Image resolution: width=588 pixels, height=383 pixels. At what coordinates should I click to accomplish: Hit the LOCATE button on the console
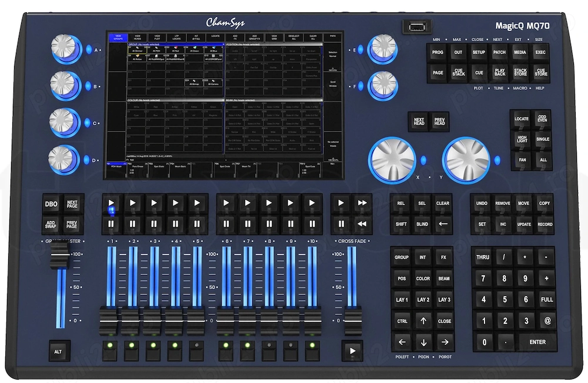coord(521,119)
